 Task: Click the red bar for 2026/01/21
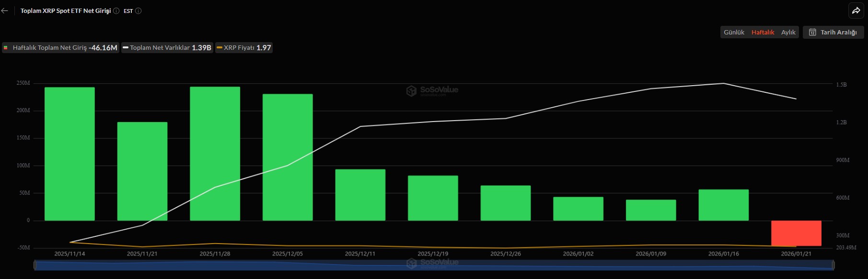pyautogui.click(x=796, y=233)
